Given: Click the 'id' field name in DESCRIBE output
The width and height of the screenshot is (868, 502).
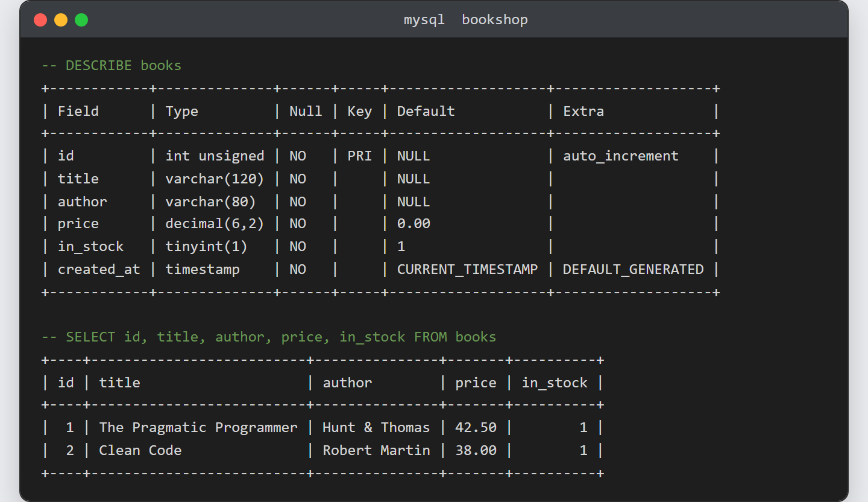Looking at the screenshot, I should tap(66, 156).
